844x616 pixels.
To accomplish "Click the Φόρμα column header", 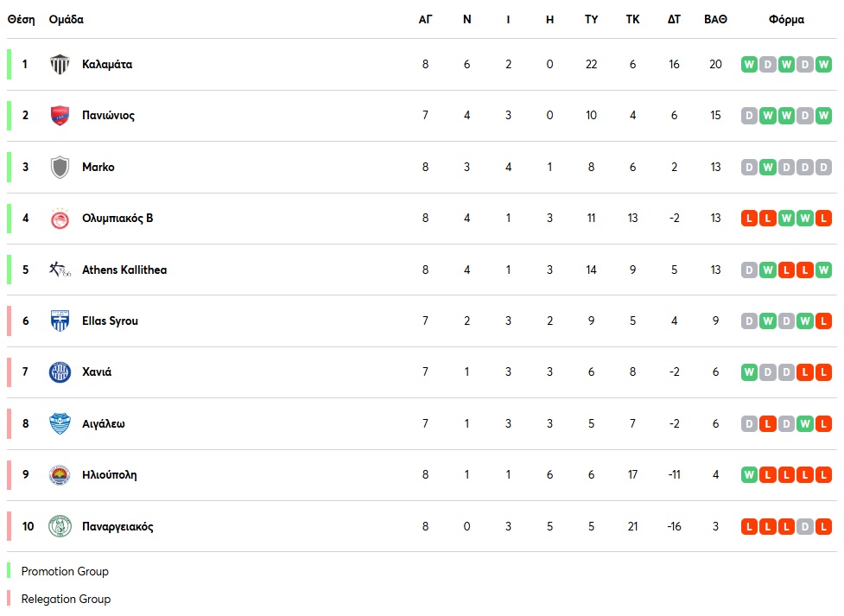I will pos(786,19).
